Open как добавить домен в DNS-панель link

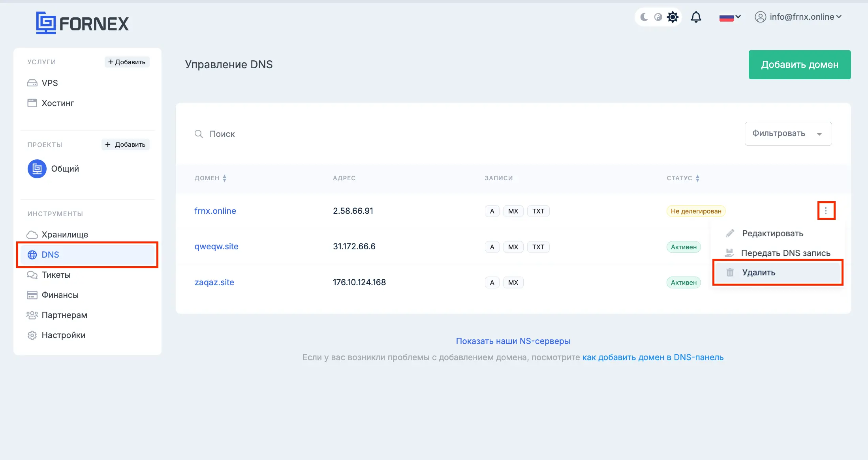653,357
